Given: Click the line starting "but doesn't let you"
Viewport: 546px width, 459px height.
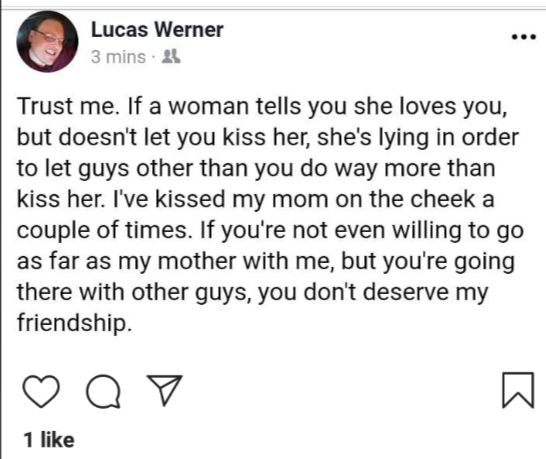Looking at the screenshot, I should 268,137.
